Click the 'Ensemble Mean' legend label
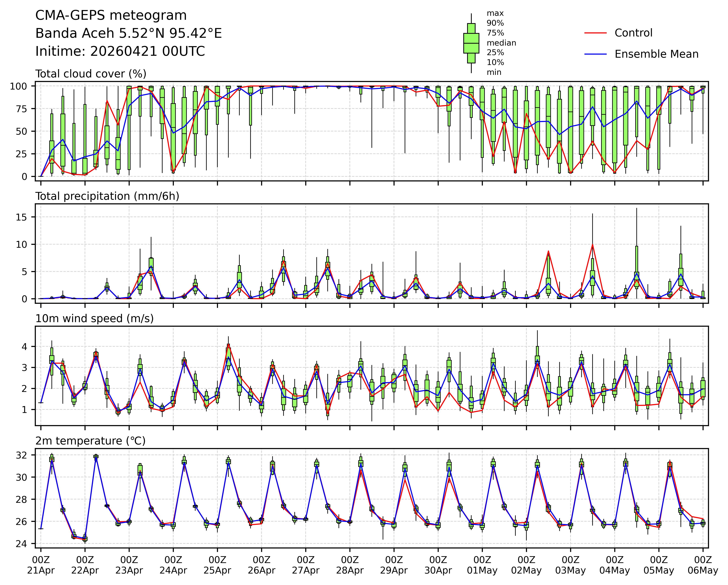This screenshot has width=728, height=585. tap(656, 54)
